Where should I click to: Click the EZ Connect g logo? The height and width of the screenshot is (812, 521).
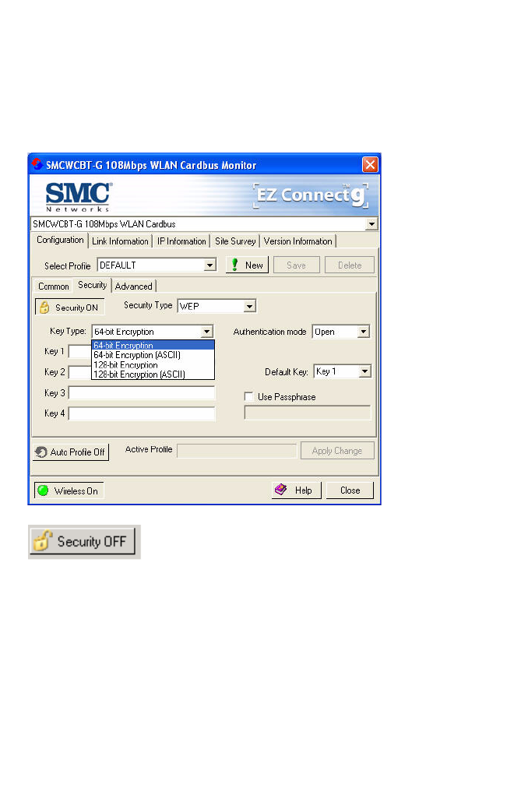[x=311, y=195]
